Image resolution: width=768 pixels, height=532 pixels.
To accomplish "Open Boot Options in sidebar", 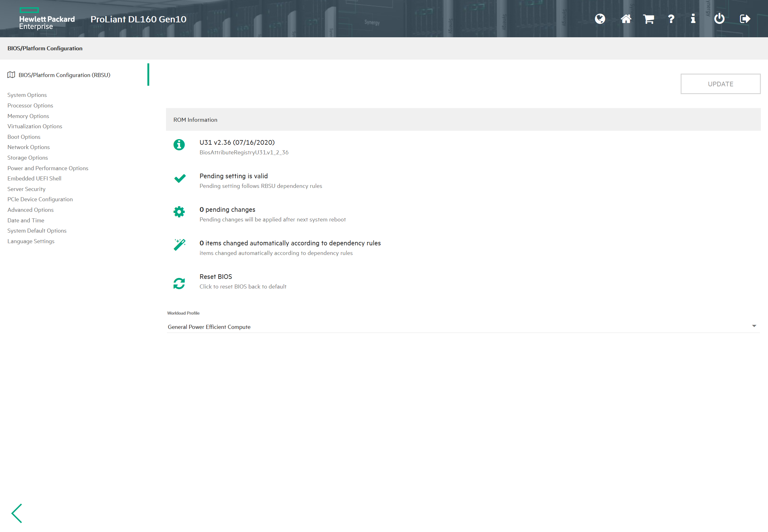I will click(24, 137).
